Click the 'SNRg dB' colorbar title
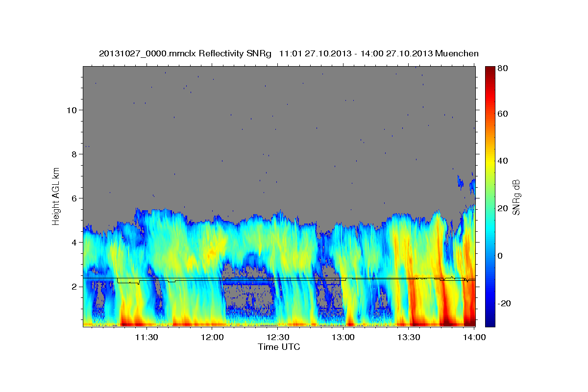The height and width of the screenshot is (392, 588). point(516,196)
